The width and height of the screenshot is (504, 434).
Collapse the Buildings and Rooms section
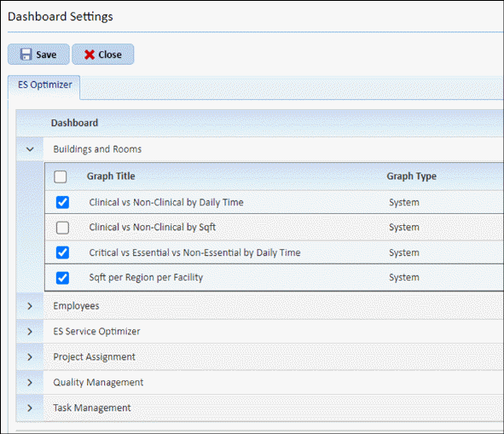point(30,149)
